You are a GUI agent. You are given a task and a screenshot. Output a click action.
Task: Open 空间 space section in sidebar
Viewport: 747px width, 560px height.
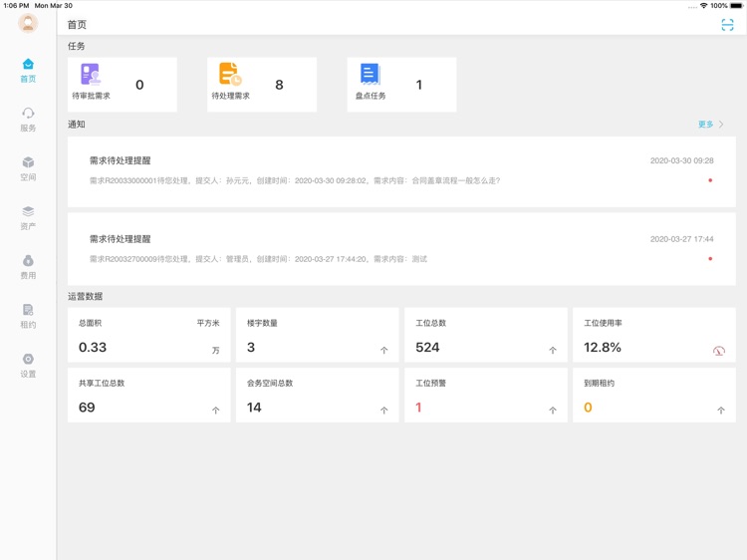(x=28, y=168)
